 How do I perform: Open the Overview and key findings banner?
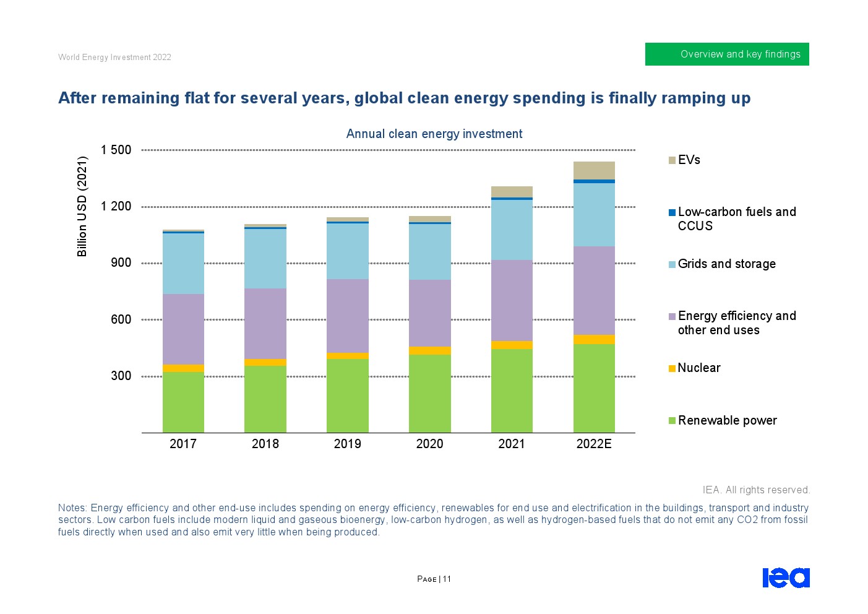727,54
